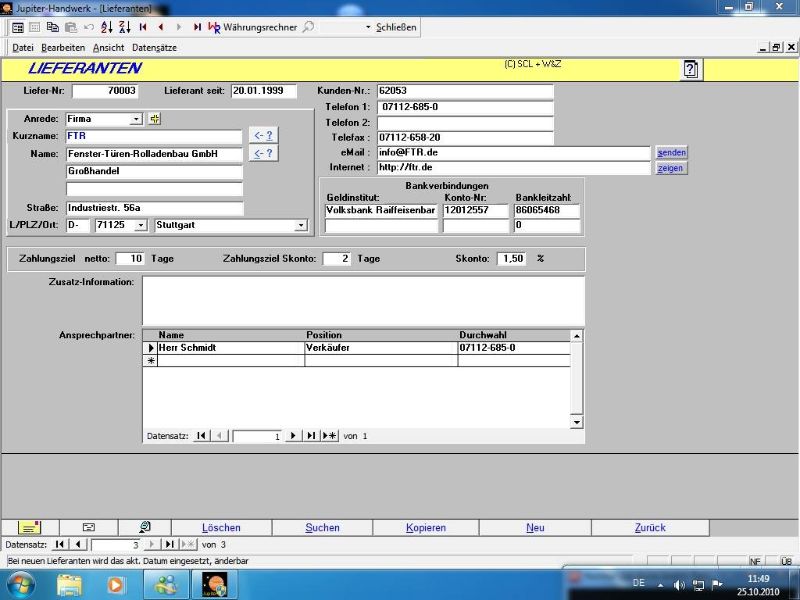Jump to first record via red toolbar arrow
This screenshot has width=800, height=600.
[143, 27]
